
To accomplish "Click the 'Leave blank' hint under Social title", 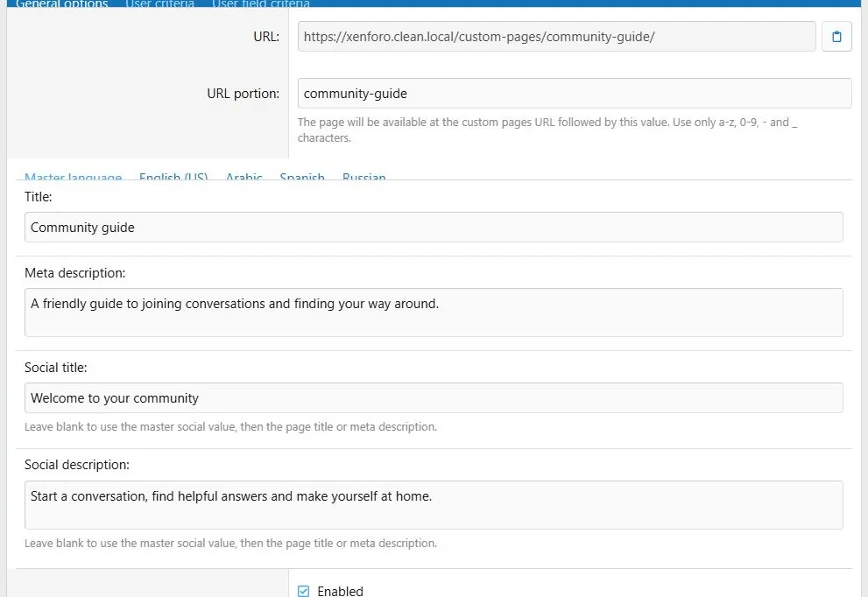I will coord(230,426).
